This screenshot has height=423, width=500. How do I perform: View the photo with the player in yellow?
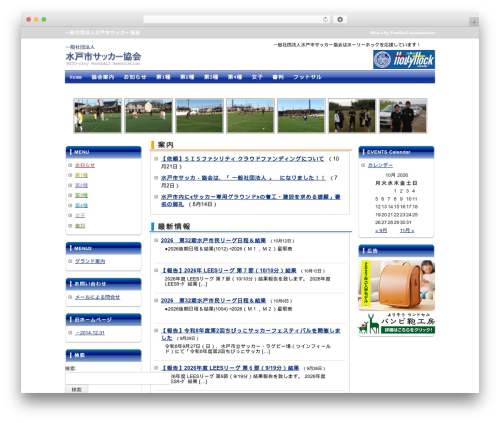(98, 116)
